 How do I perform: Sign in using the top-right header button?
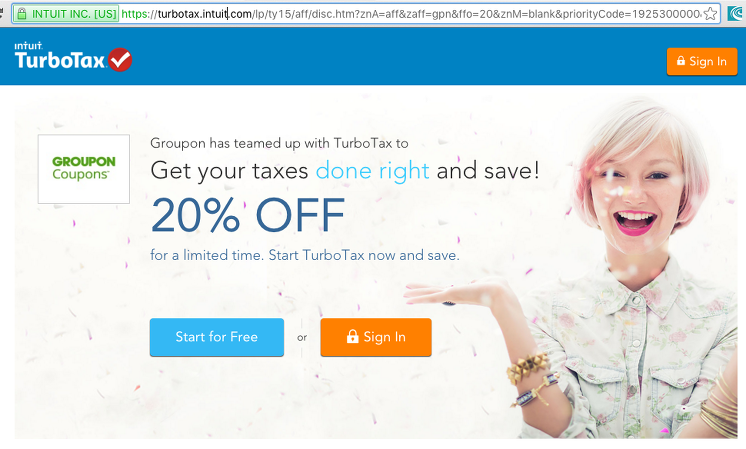(702, 61)
